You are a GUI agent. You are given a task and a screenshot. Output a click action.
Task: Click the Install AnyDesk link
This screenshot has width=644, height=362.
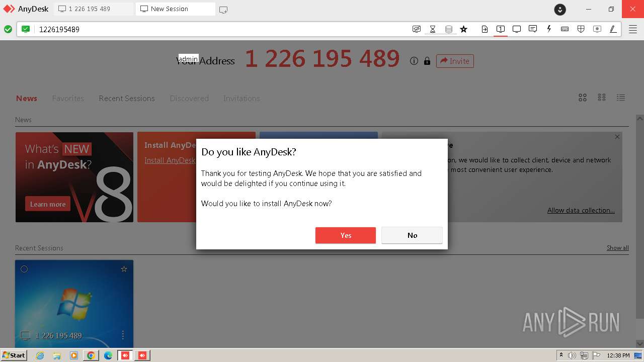pyautogui.click(x=170, y=160)
